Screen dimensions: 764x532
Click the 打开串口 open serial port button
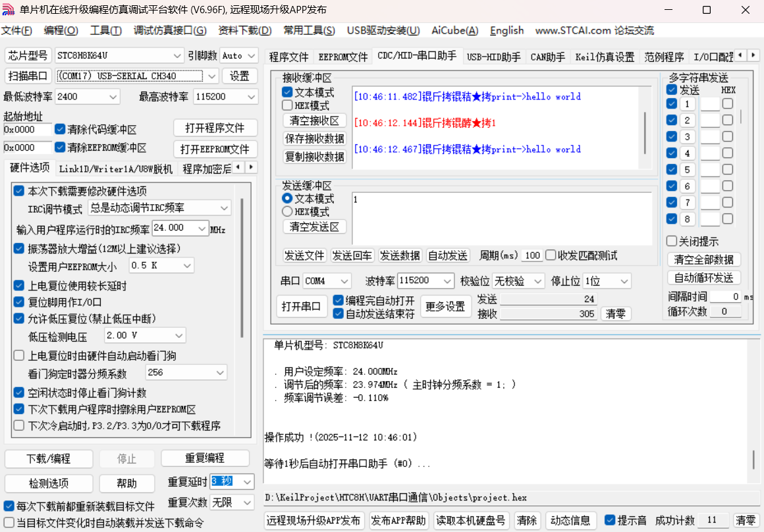click(x=302, y=306)
